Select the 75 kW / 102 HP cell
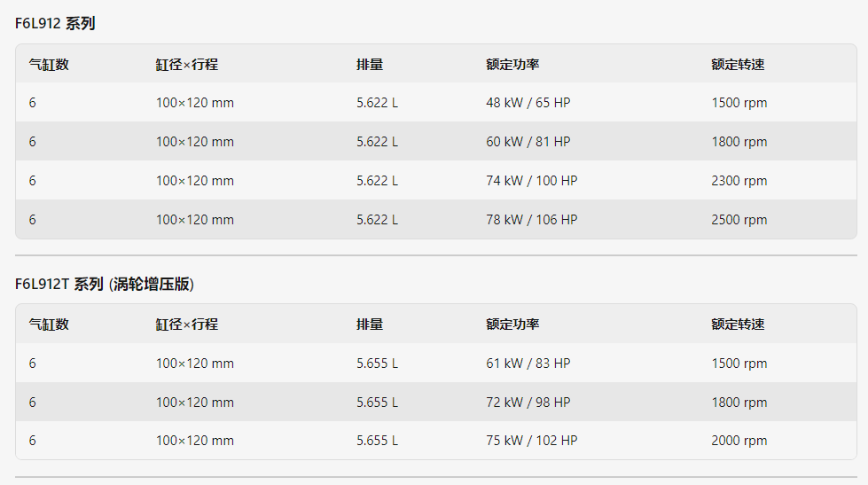868x485 pixels. click(x=531, y=441)
